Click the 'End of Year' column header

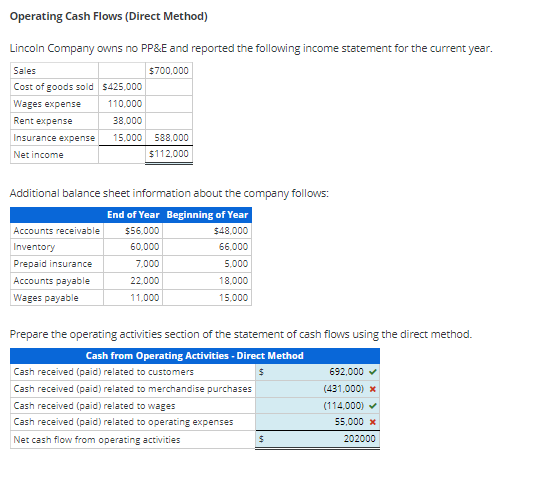(133, 215)
